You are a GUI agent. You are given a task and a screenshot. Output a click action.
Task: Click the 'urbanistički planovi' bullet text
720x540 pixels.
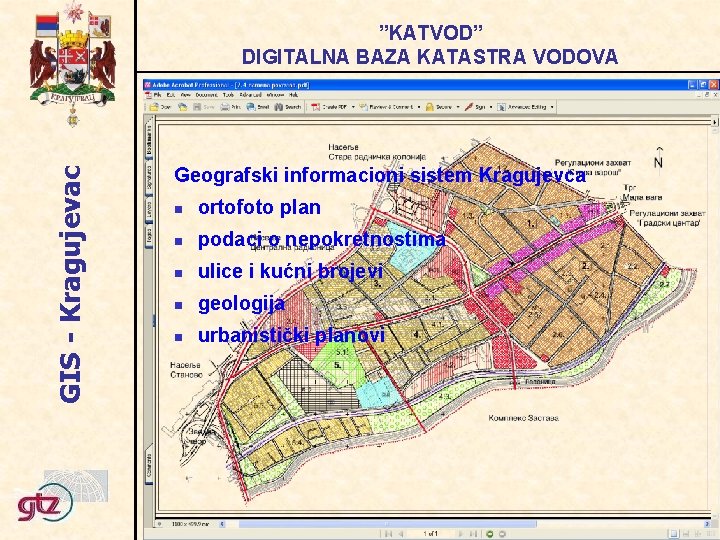point(291,335)
